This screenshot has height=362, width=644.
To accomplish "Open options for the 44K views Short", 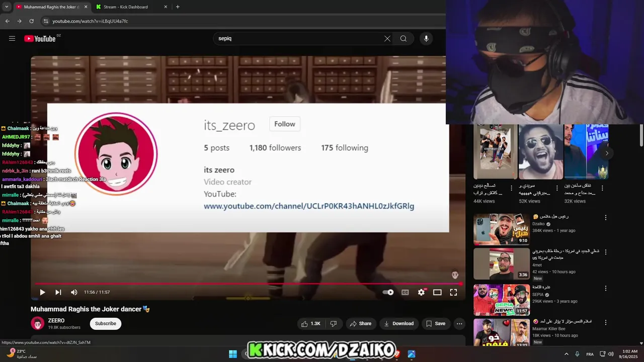I will click(512, 188).
